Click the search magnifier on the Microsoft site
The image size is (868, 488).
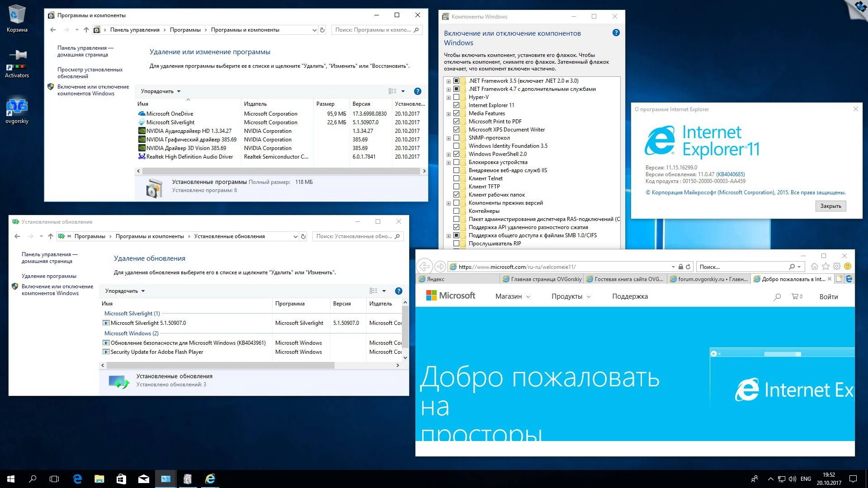point(777,297)
